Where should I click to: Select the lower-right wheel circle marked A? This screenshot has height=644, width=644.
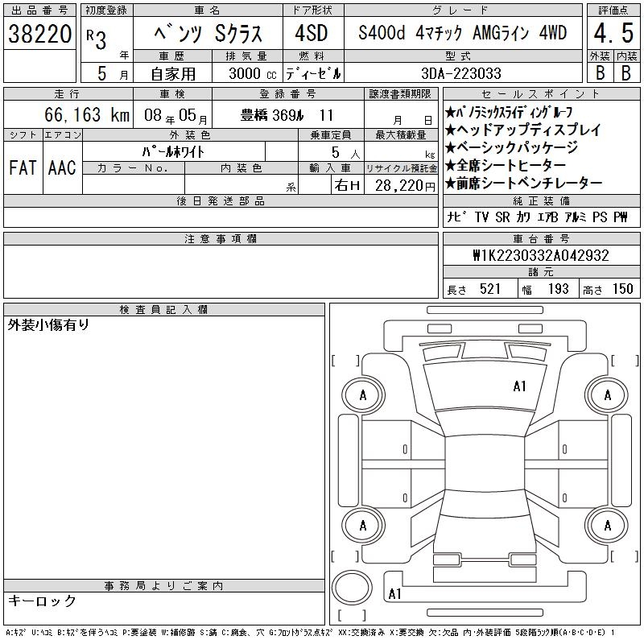point(606,526)
